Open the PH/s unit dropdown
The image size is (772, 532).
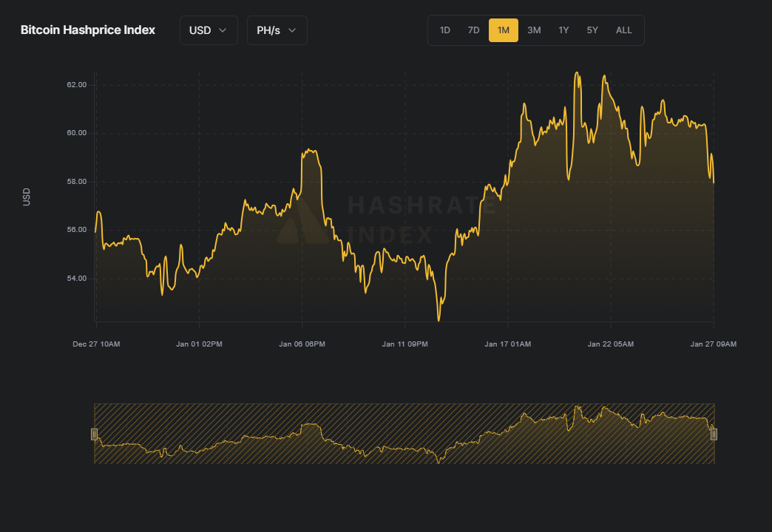click(x=277, y=30)
